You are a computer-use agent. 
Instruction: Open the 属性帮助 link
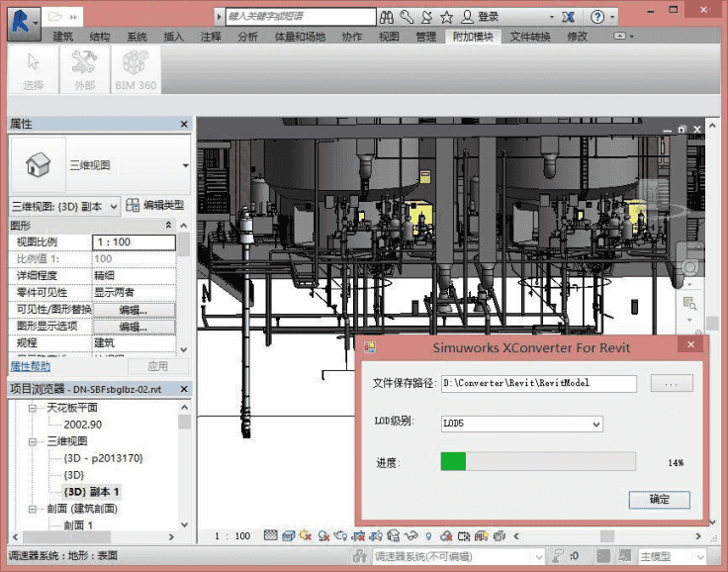[x=31, y=366]
